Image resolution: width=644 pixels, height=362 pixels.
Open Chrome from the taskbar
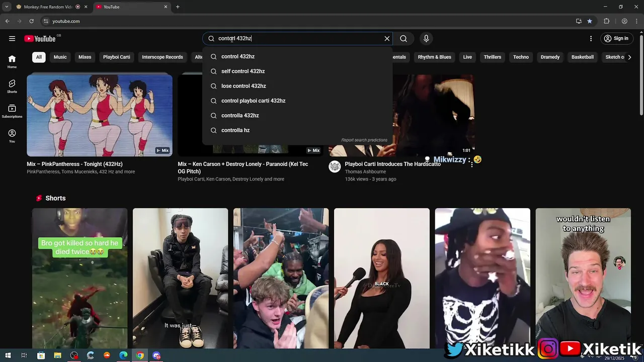[140, 355]
